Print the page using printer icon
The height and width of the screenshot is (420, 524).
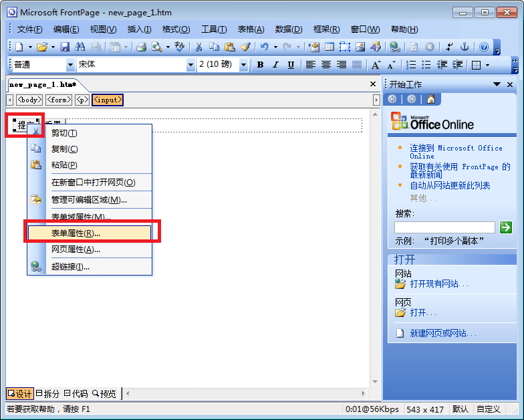click(142, 47)
